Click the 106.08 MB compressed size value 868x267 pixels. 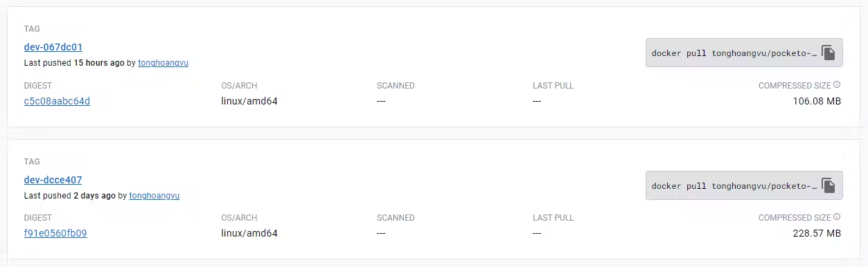point(817,101)
